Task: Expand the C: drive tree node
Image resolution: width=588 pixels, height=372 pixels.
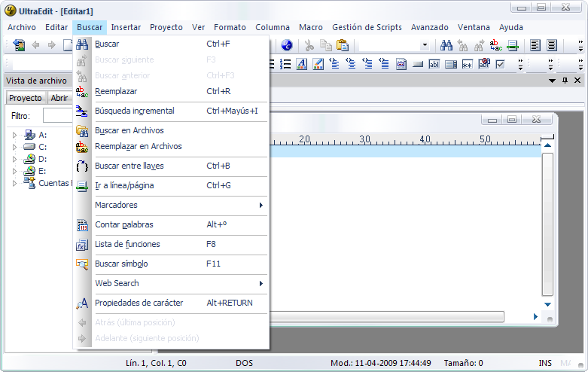Action: [x=14, y=147]
